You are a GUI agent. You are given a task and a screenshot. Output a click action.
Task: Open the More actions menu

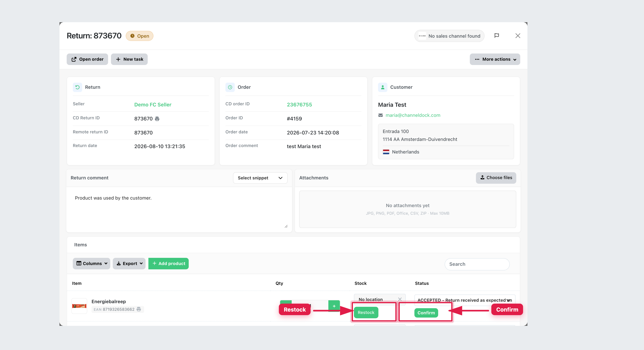[495, 59]
